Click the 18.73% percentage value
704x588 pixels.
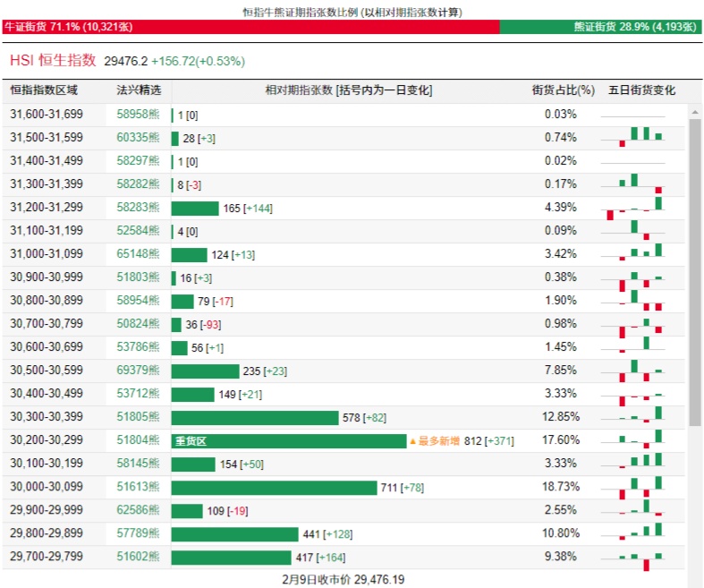(x=561, y=487)
